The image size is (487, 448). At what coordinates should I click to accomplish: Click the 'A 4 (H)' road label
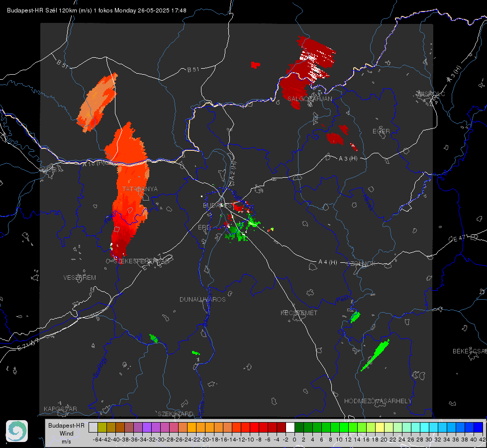[328, 262]
